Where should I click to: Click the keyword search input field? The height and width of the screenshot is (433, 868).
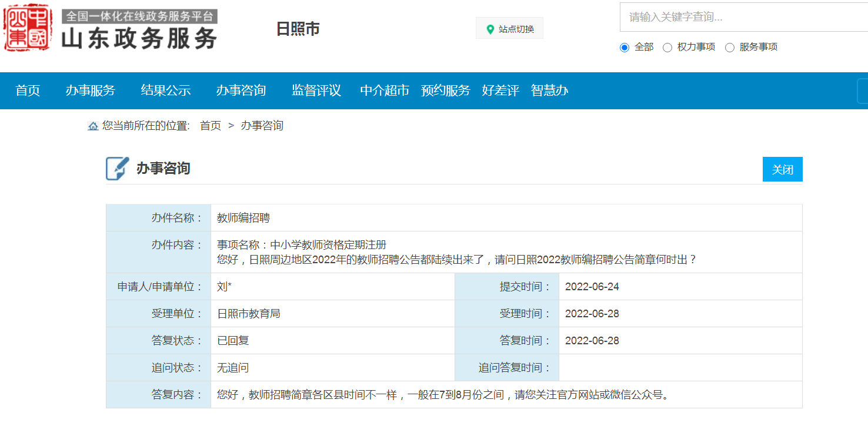[x=744, y=17]
